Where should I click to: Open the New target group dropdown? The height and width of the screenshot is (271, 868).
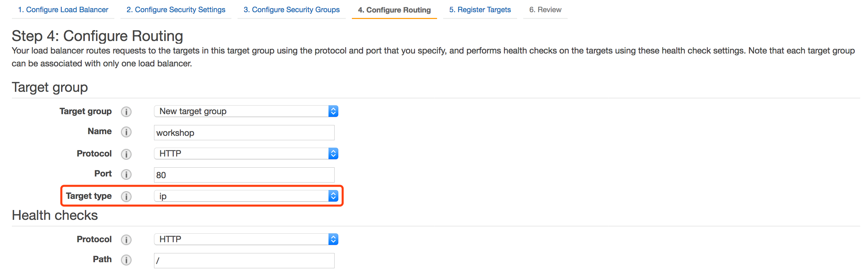246,111
